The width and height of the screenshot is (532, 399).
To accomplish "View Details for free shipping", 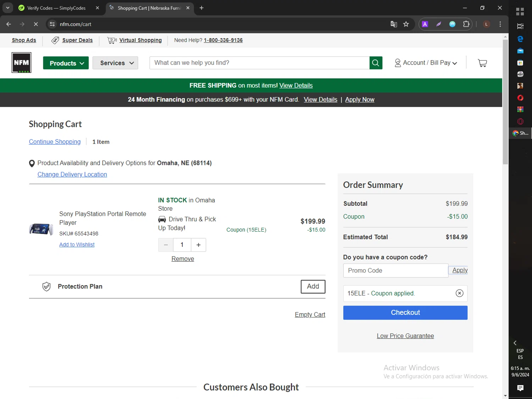I will click(296, 85).
